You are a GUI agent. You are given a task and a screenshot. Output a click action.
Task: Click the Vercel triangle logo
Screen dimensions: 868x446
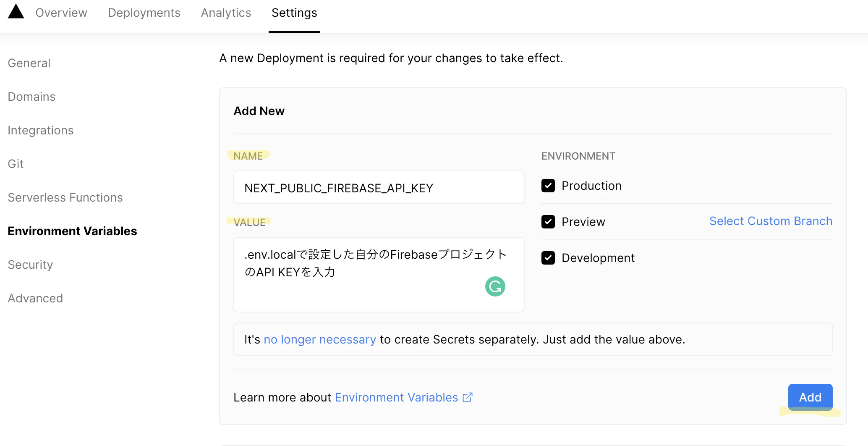(16, 12)
